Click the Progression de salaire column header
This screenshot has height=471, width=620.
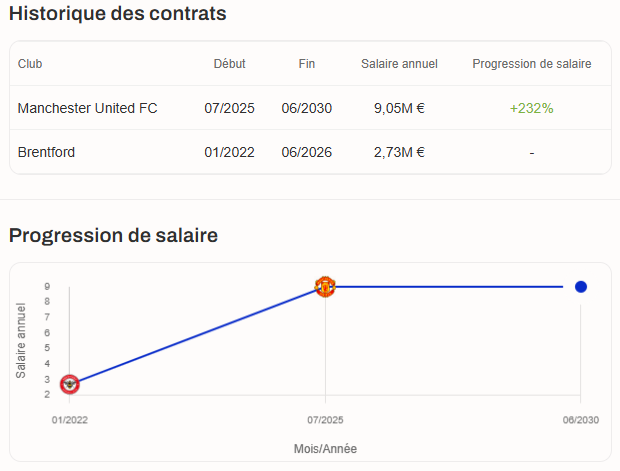pyautogui.click(x=531, y=64)
